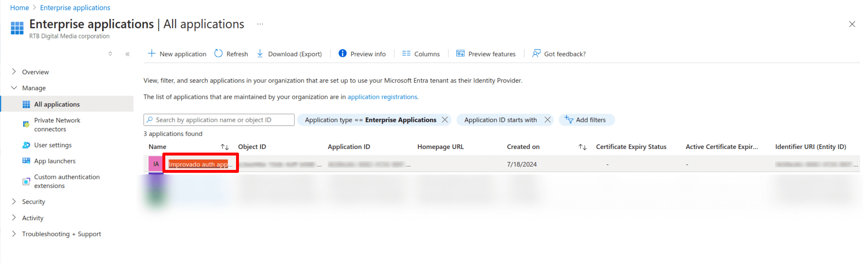
Task: Open the ellipsis more options menu
Action: pos(260,24)
